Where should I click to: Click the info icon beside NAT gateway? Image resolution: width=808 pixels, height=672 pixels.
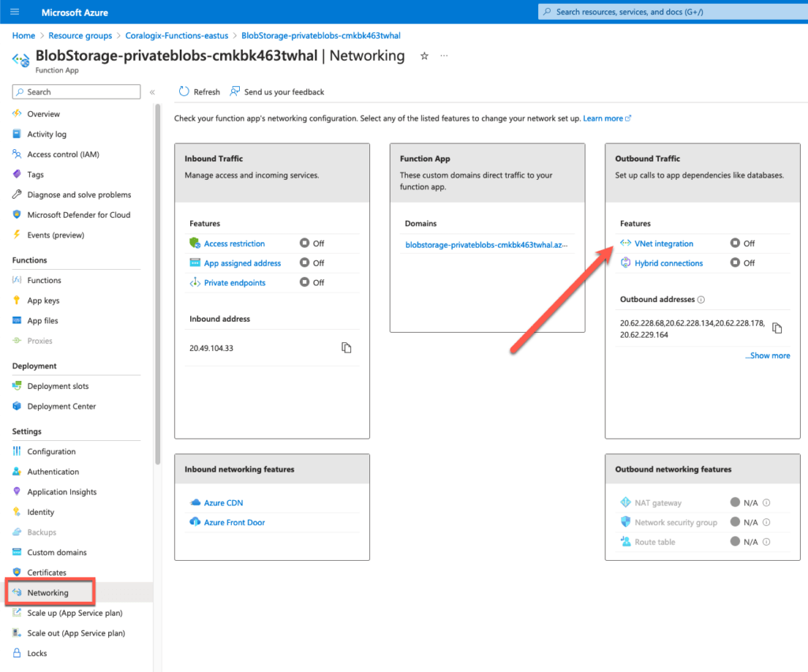[x=766, y=502]
